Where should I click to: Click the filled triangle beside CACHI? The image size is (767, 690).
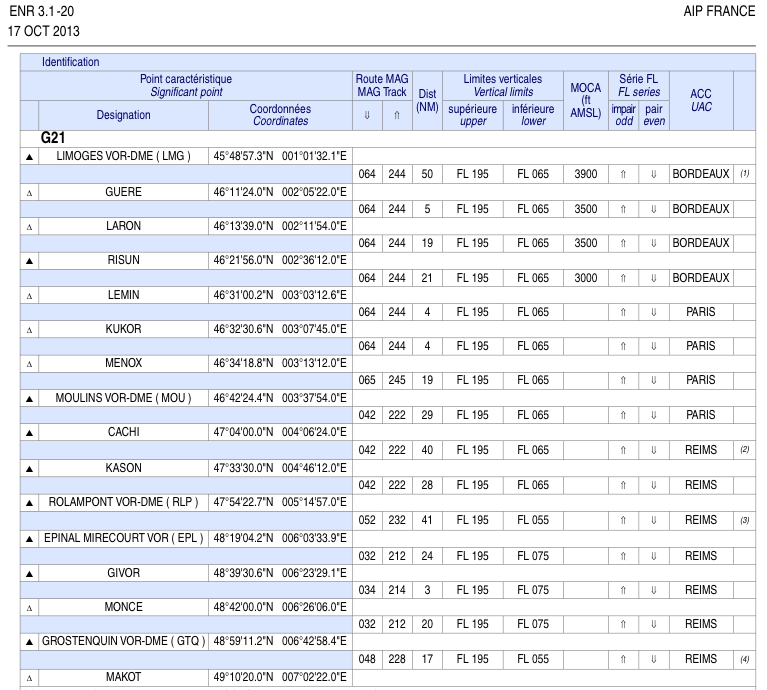pyautogui.click(x=29, y=433)
